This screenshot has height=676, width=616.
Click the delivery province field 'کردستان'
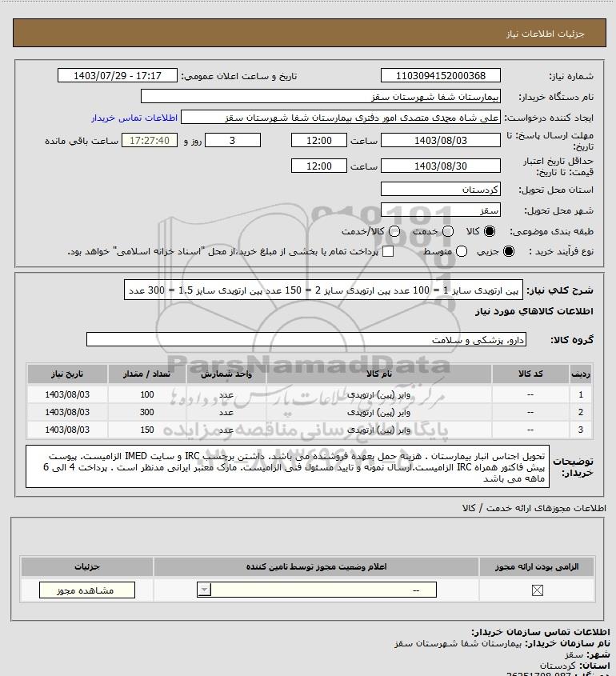pos(441,190)
